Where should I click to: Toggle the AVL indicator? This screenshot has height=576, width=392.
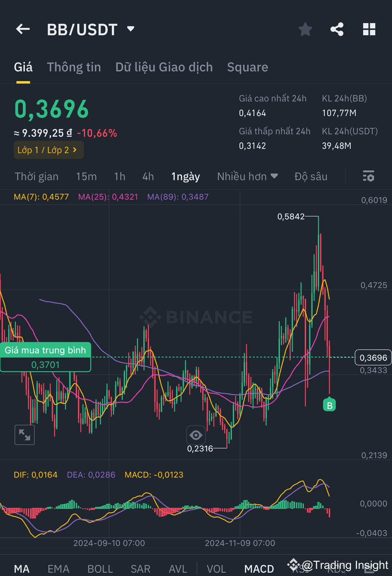click(178, 568)
